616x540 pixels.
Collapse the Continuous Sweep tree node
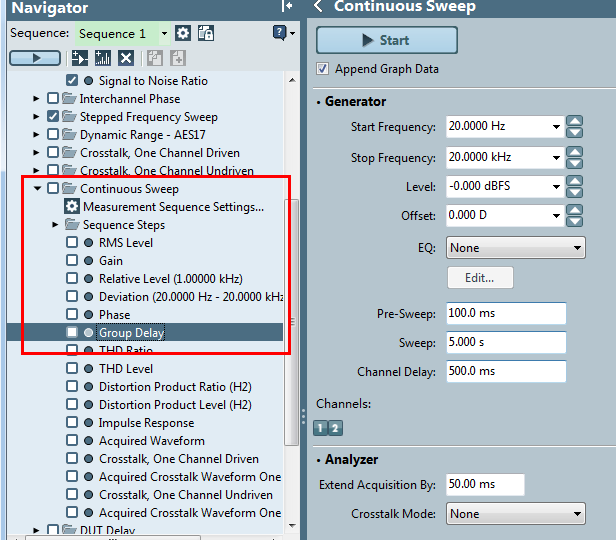[x=37, y=189]
